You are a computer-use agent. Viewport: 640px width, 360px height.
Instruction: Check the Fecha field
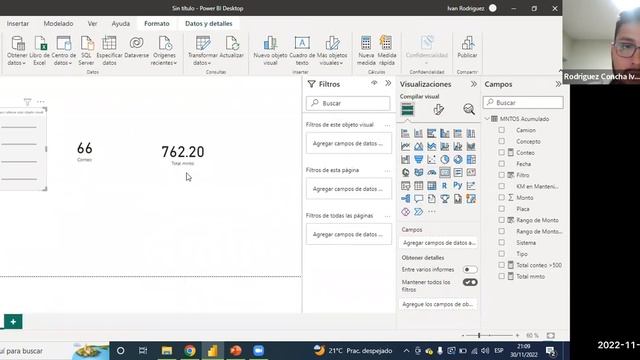[x=501, y=164]
